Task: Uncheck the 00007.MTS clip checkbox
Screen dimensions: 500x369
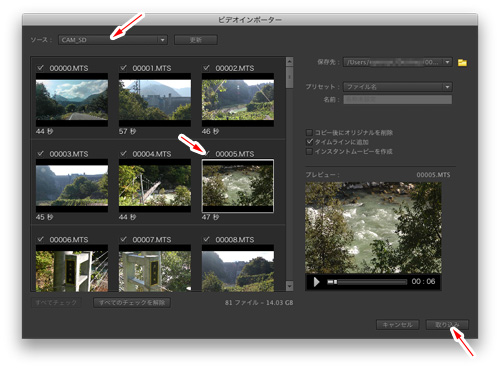Action: coord(123,239)
